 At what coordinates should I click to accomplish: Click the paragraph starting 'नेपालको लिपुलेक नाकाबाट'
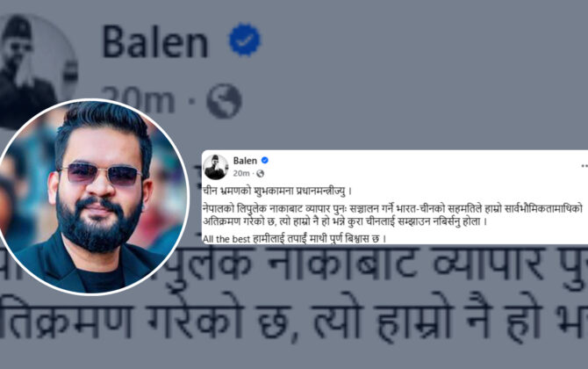(x=393, y=214)
